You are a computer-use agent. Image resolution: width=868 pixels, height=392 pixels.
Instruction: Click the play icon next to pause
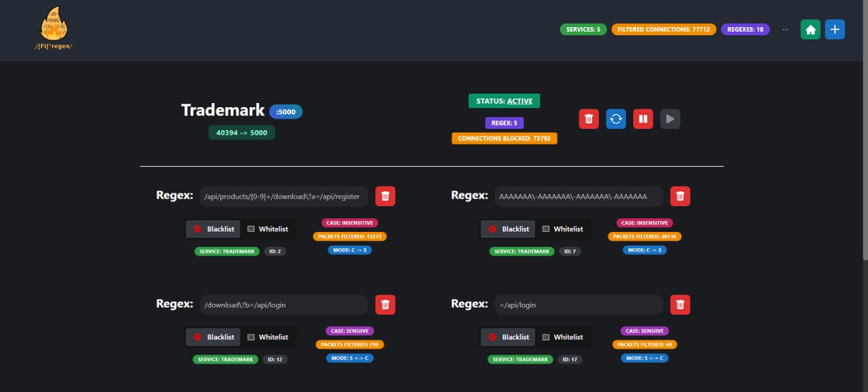(x=670, y=118)
